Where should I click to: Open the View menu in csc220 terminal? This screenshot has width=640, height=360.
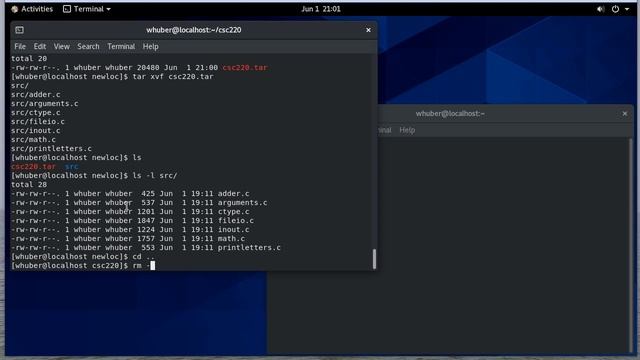point(62,47)
